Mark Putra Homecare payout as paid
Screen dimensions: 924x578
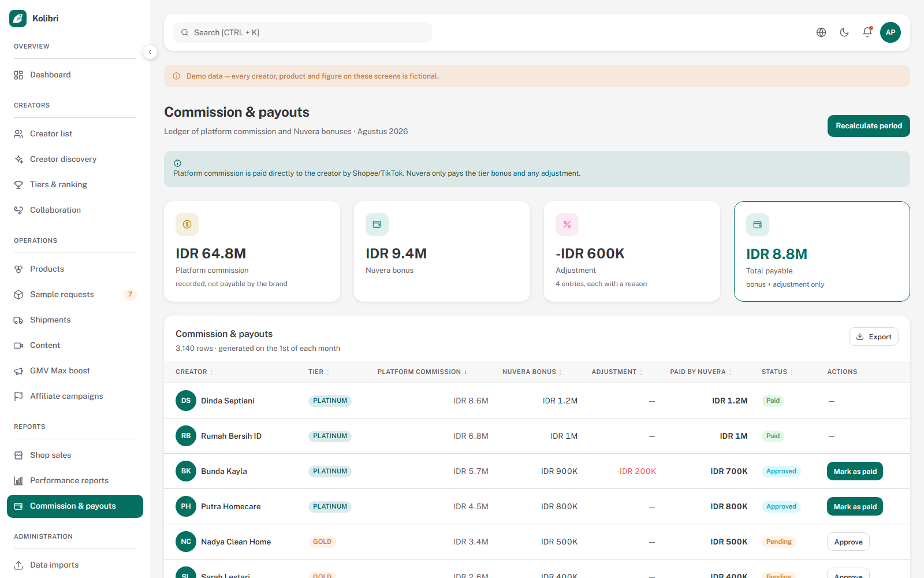(855, 507)
